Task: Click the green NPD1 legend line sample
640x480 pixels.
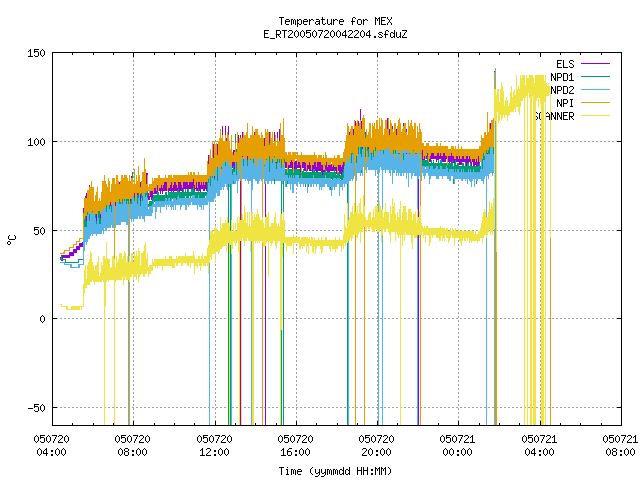Action: pyautogui.click(x=595, y=76)
